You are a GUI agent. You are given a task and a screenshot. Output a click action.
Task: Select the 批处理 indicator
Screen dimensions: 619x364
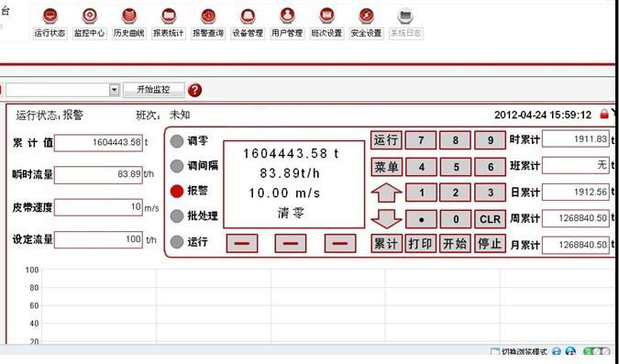(177, 216)
